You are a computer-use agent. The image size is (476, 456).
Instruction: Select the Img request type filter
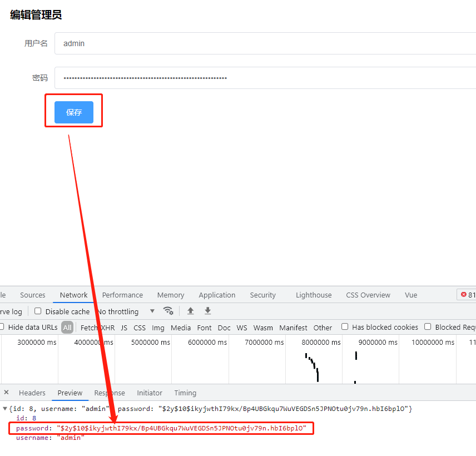tap(158, 328)
